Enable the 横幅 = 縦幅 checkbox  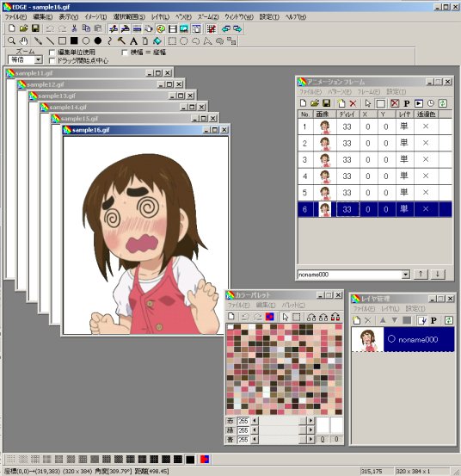click(125, 53)
